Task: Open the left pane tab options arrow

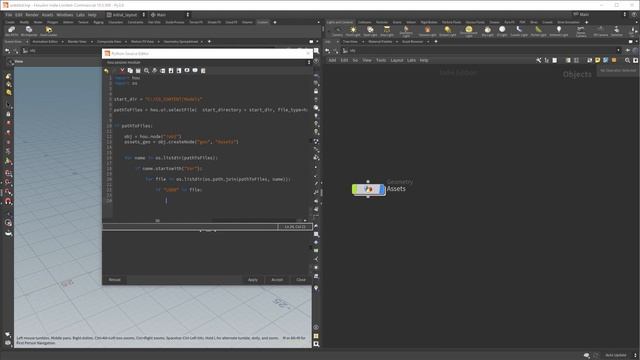Action: 317,42
